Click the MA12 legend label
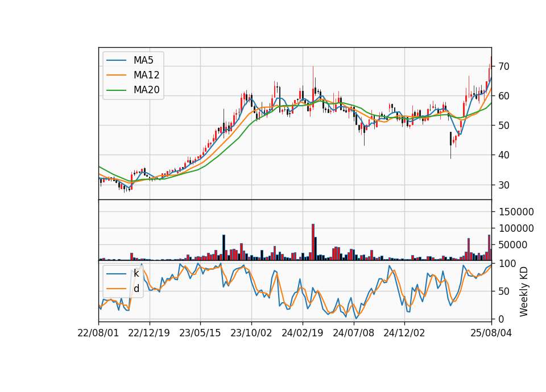 point(146,75)
